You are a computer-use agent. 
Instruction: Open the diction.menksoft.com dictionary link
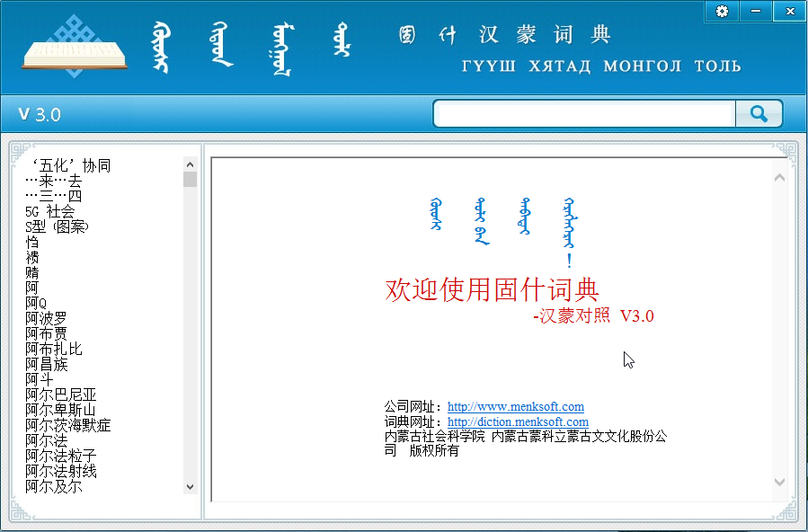518,421
